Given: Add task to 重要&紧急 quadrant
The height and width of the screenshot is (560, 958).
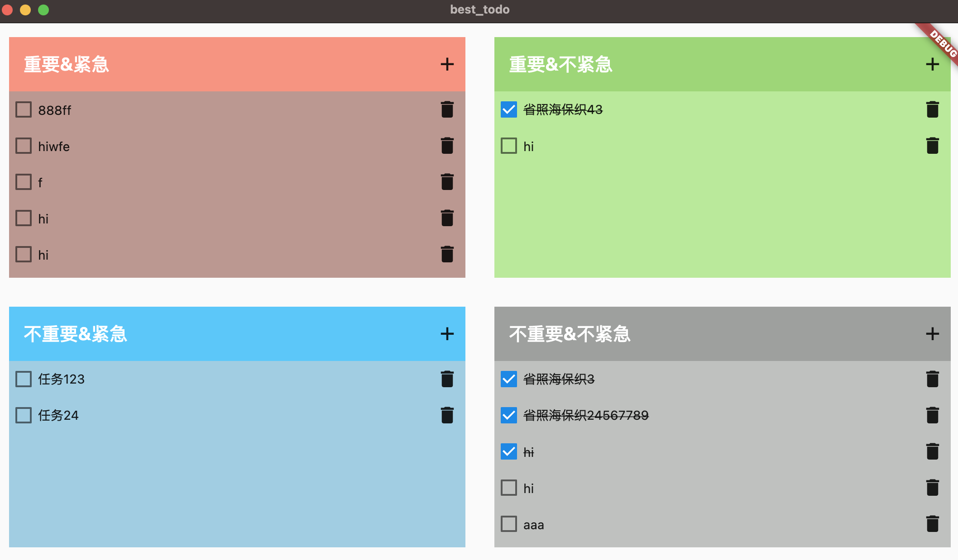Looking at the screenshot, I should [x=447, y=64].
